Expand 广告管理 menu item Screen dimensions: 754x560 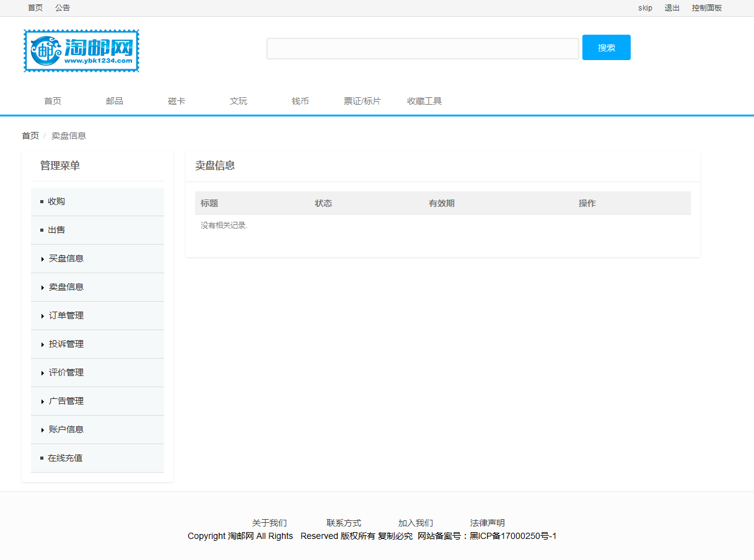point(97,401)
